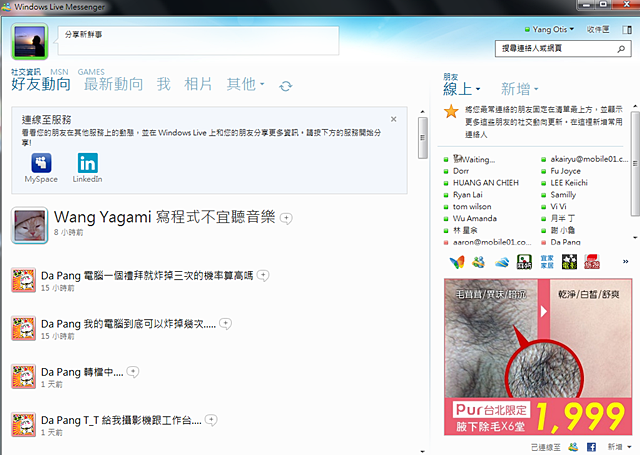Click the feed scrollbar thumb

[422, 138]
